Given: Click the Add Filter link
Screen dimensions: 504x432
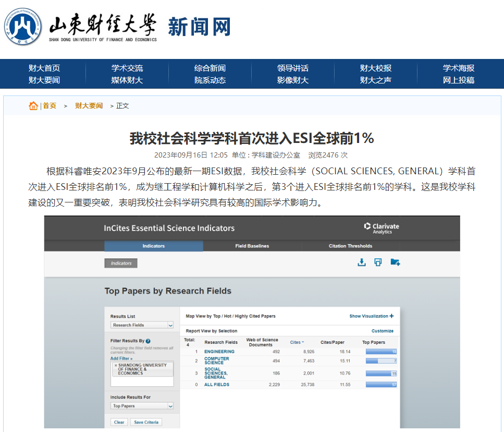Looking at the screenshot, I should 121,358.
